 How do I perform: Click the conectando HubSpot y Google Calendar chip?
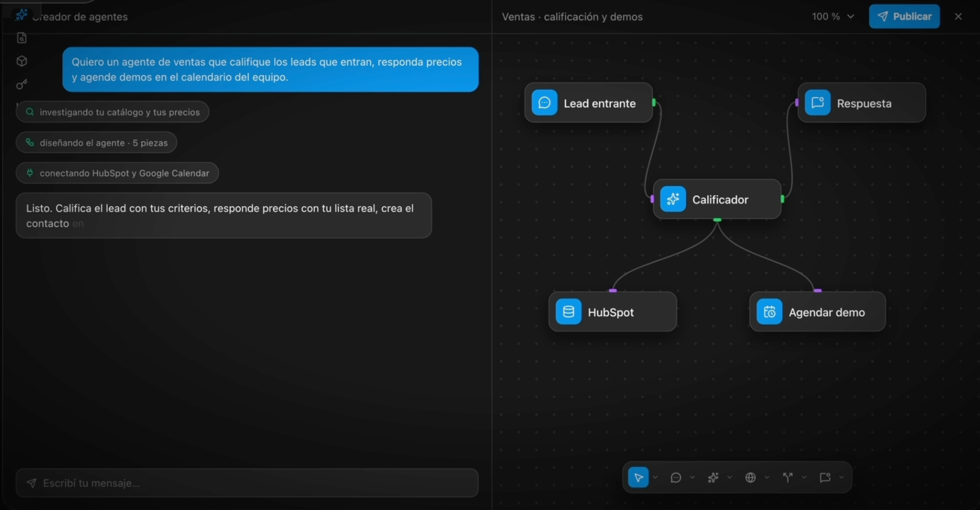(117, 173)
